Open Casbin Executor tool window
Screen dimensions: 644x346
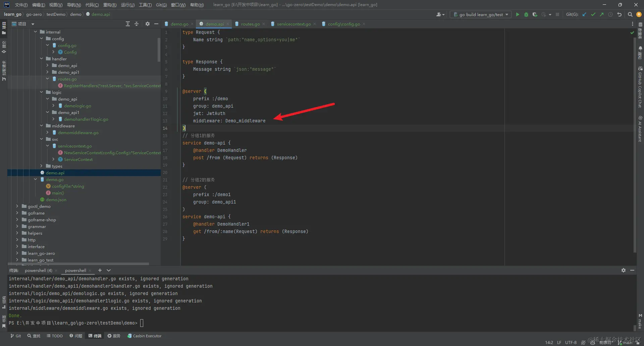pyautogui.click(x=145, y=336)
